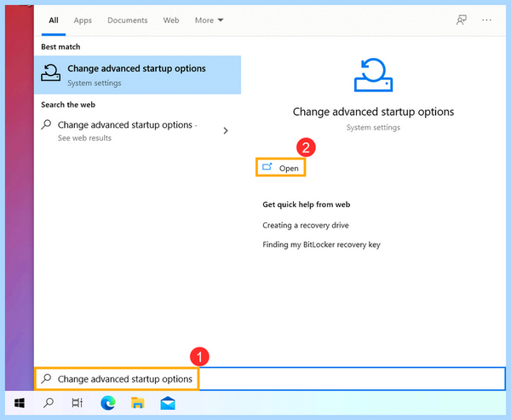Click the 'See web results' text
Viewport: 511px width, 420px height.
pos(84,138)
